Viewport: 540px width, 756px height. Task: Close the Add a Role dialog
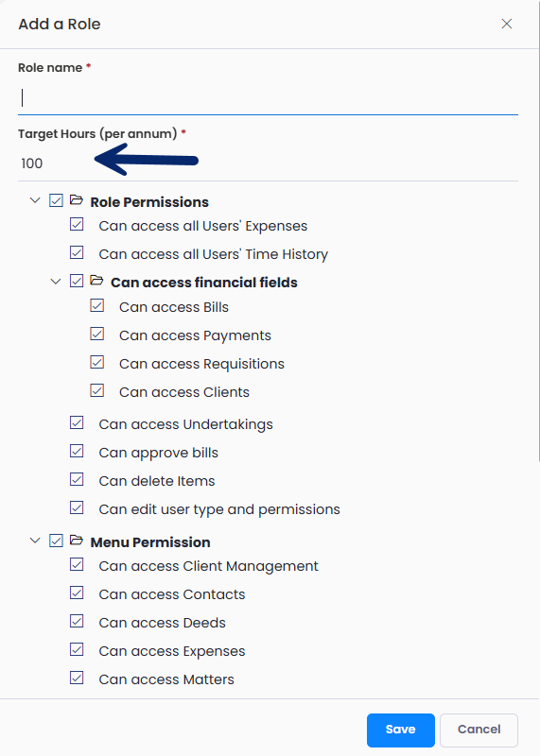(506, 24)
